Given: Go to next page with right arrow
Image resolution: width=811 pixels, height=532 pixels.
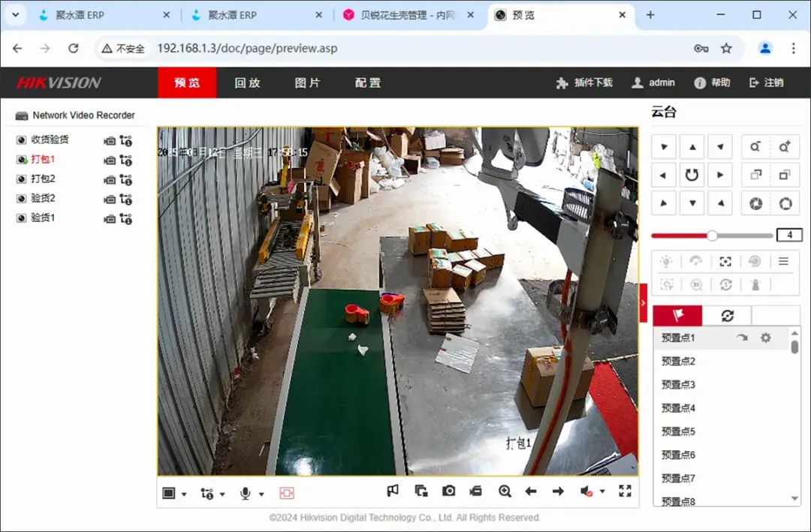Looking at the screenshot, I should tap(558, 491).
